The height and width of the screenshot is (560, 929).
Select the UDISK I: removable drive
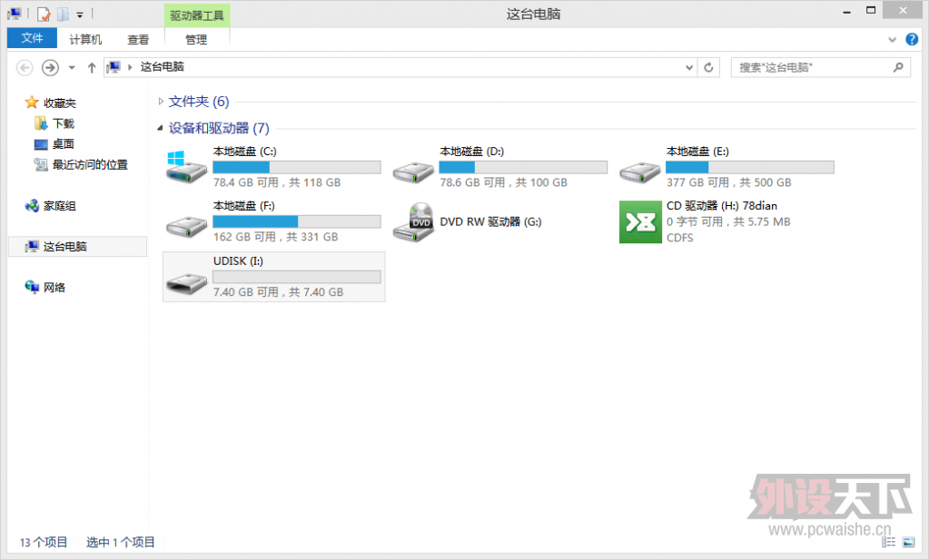[273, 277]
